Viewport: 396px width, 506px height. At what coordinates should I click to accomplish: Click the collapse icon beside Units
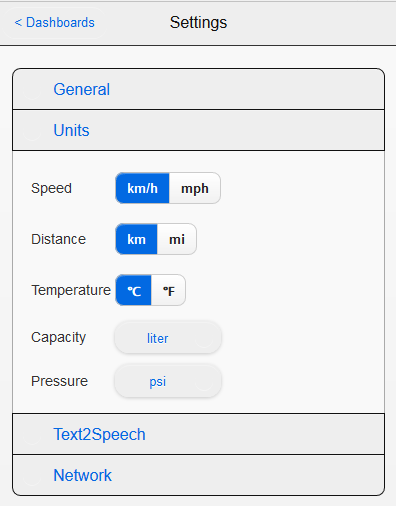click(32, 131)
